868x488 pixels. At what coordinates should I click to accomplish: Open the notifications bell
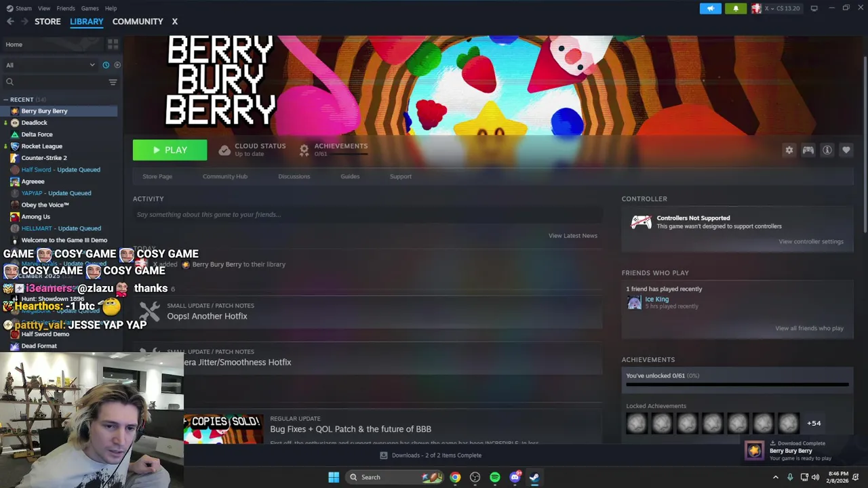pyautogui.click(x=736, y=8)
